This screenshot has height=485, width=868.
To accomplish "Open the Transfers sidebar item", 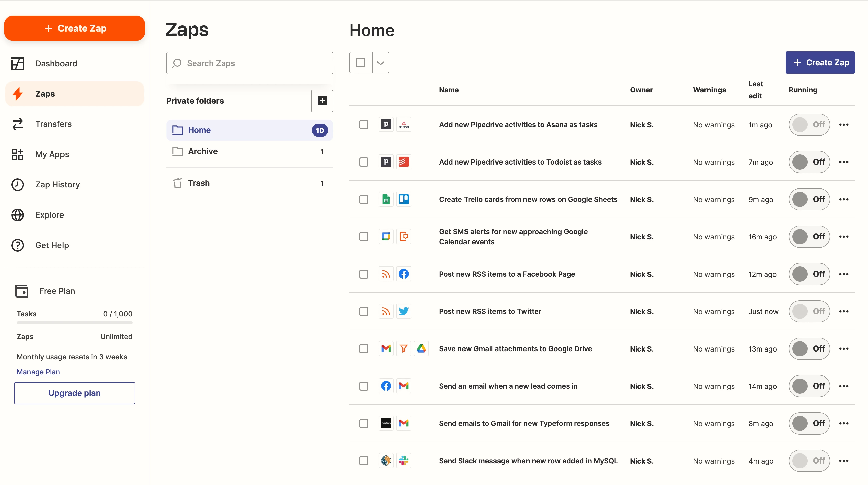I will pyautogui.click(x=53, y=124).
